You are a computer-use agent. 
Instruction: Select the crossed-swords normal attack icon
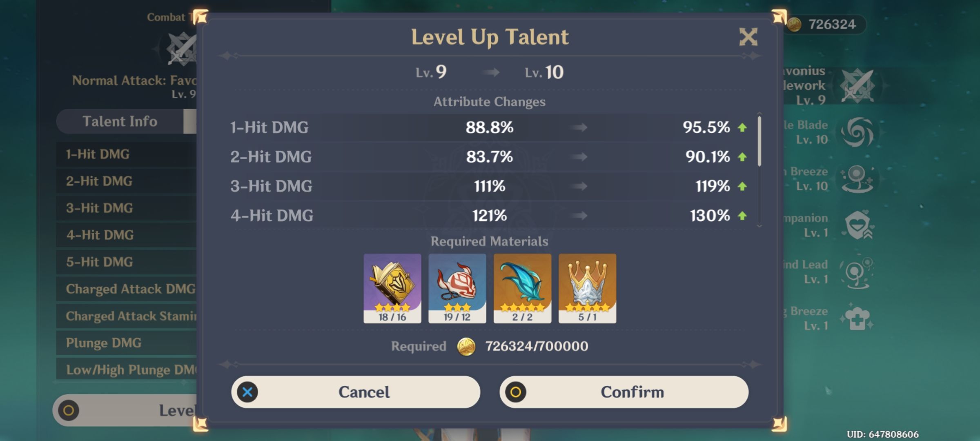coord(857,86)
